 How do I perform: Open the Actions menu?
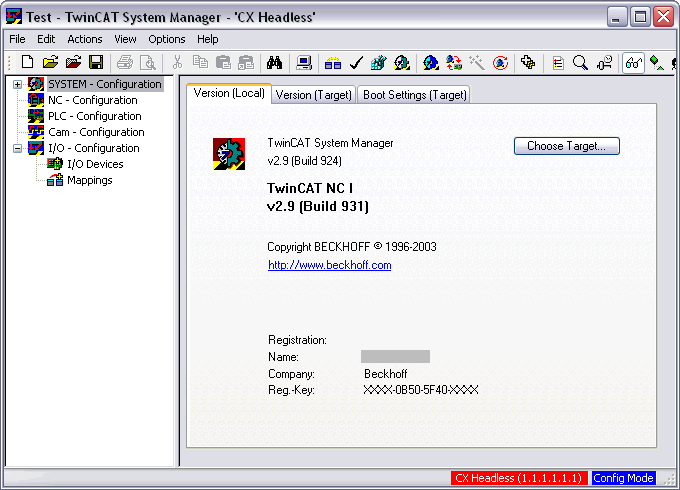[85, 39]
